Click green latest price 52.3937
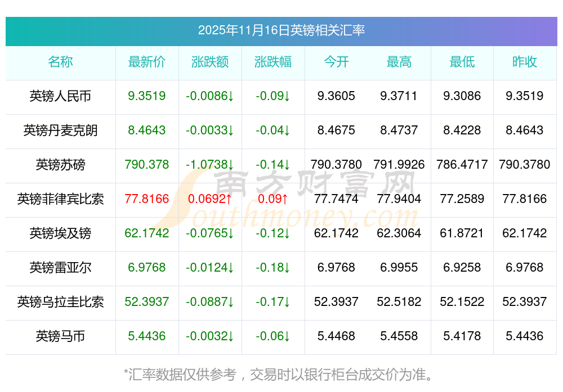Screen dimensions: 563x392 147,302
